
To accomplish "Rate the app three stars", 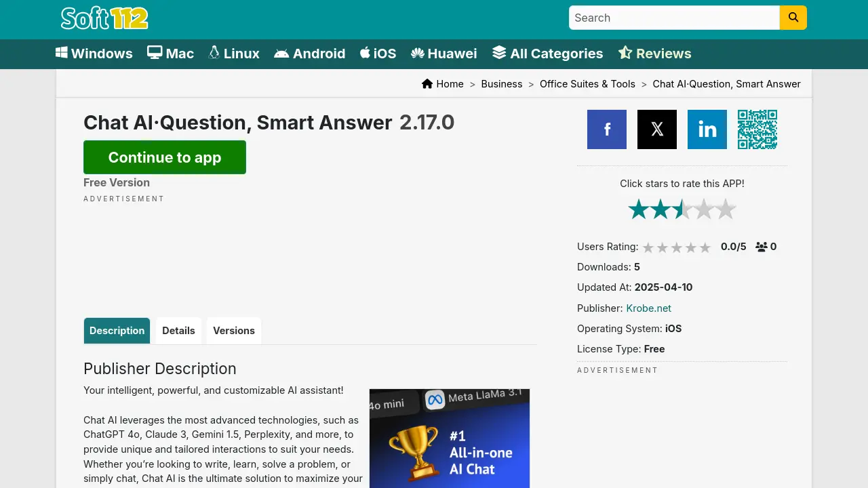I will (682, 209).
